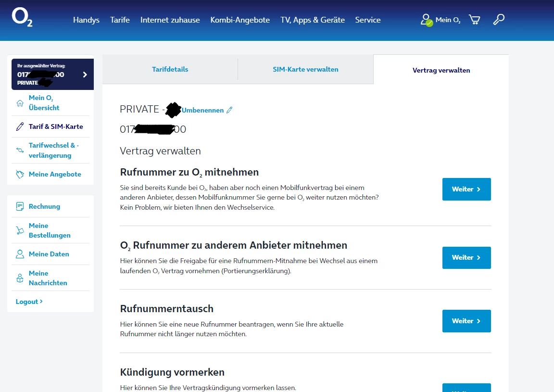Viewport: 554px width, 392px height.
Task: Open the Service menu
Action: point(368,20)
